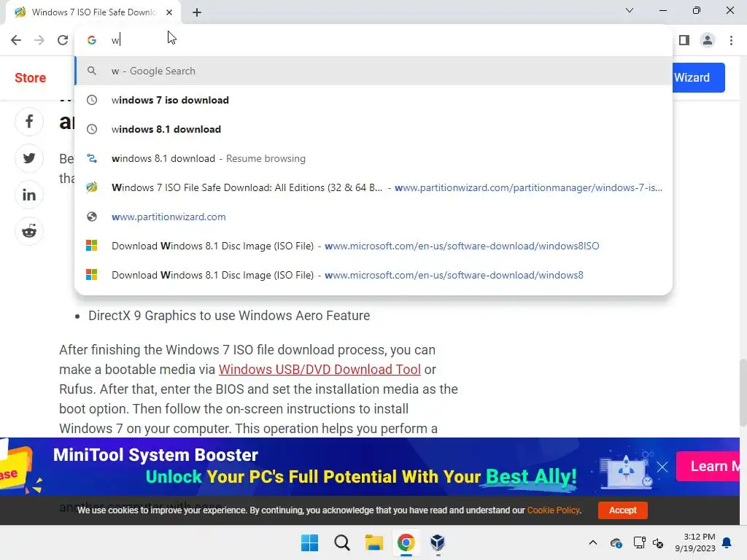The height and width of the screenshot is (560, 747).
Task: Click the blue Wizard button
Action: point(698,77)
